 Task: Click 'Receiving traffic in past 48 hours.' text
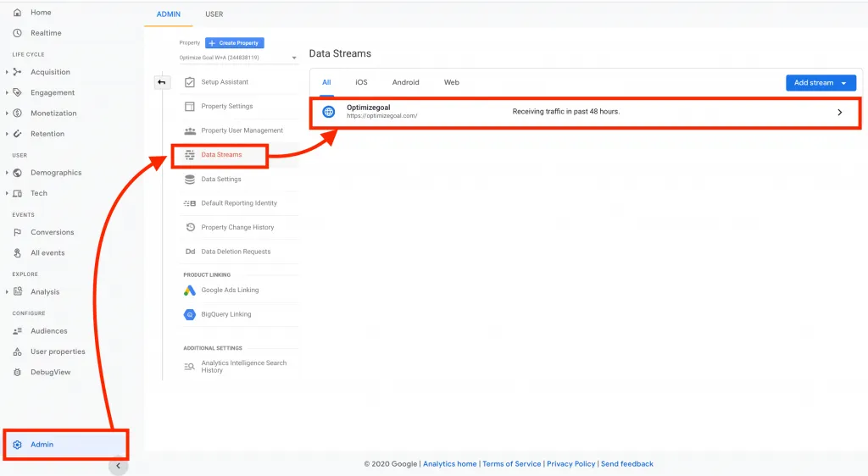pyautogui.click(x=566, y=112)
